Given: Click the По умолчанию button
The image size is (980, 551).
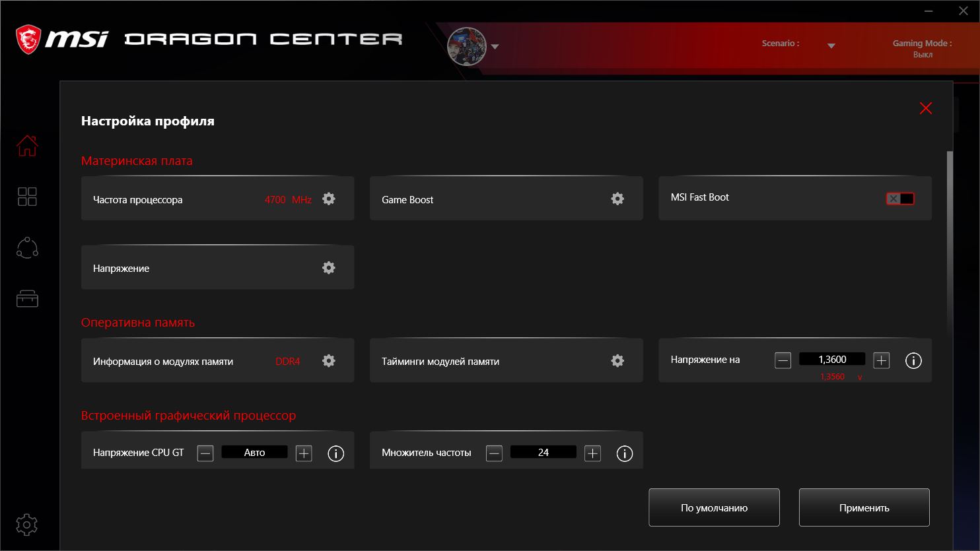Looking at the screenshot, I should [x=714, y=507].
